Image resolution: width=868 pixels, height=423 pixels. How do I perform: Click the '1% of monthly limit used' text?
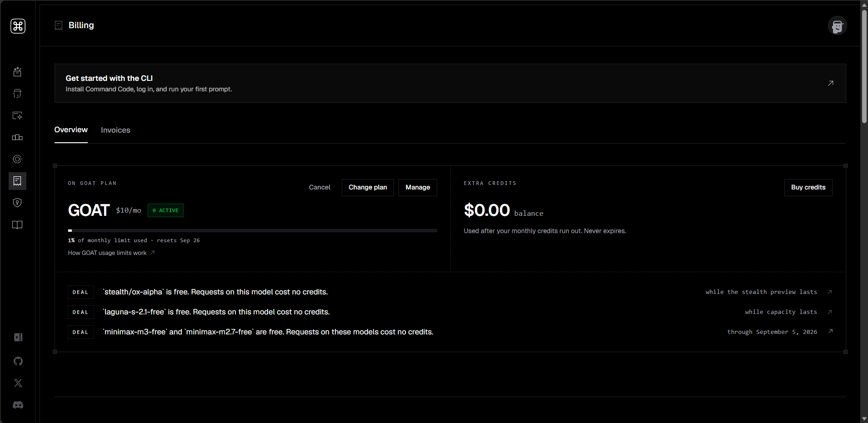108,240
